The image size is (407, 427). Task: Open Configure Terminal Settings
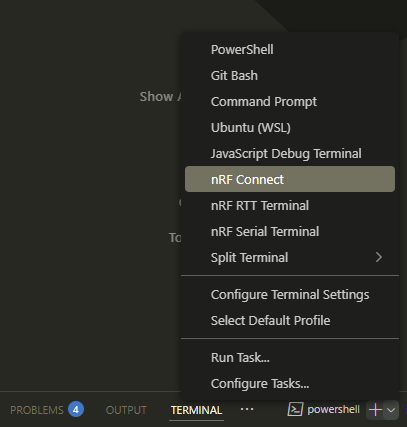[290, 295]
